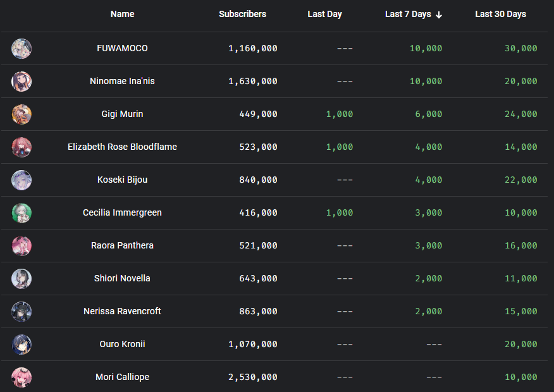This screenshot has width=554, height=392.
Task: Click Ouro Kronii's blue avatar
Action: [x=22, y=345]
